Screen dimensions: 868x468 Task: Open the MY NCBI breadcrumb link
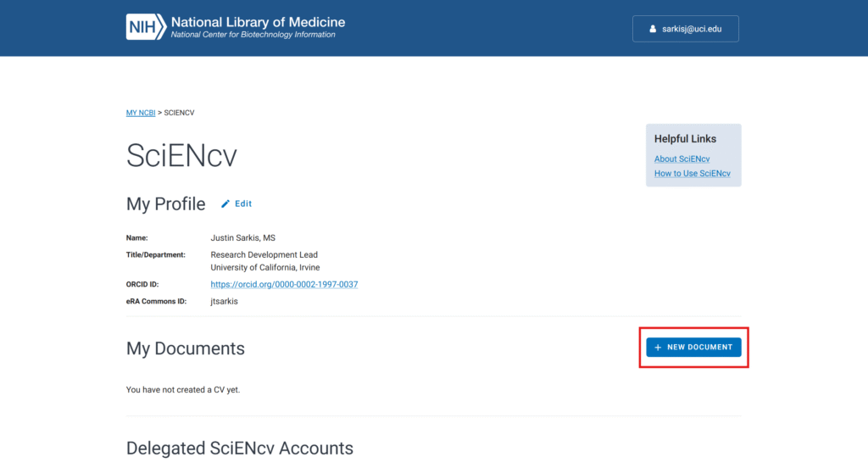pyautogui.click(x=141, y=113)
